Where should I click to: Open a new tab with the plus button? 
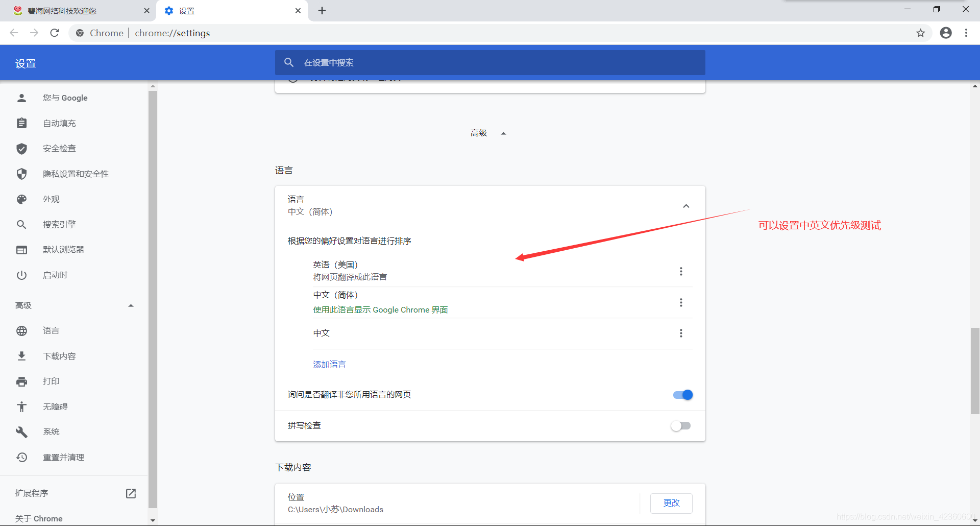tap(322, 11)
